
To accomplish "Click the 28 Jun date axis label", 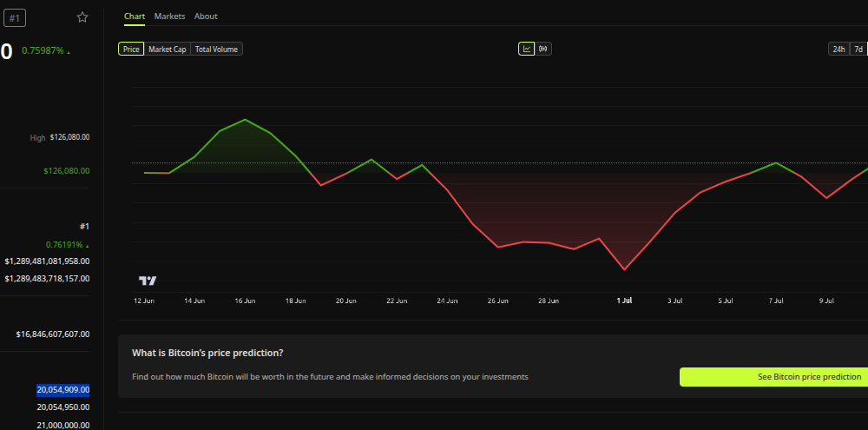I will (x=549, y=301).
